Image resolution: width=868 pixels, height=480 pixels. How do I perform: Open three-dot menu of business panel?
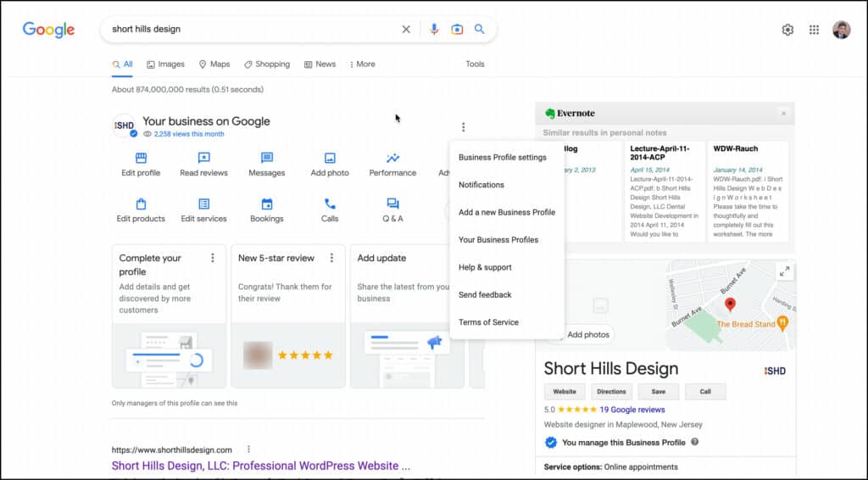tap(464, 127)
